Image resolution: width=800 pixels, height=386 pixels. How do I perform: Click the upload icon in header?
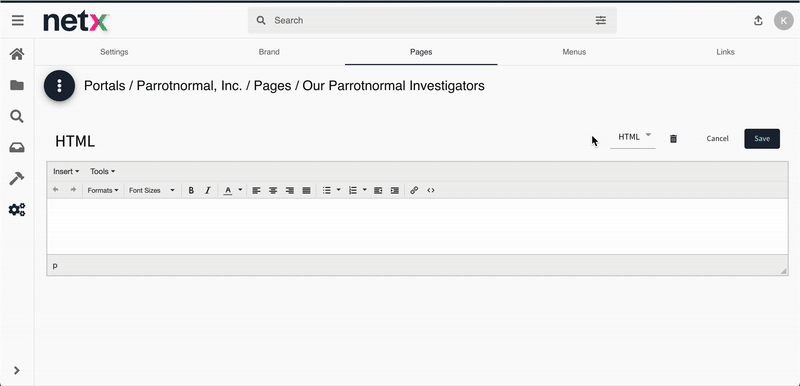click(758, 20)
